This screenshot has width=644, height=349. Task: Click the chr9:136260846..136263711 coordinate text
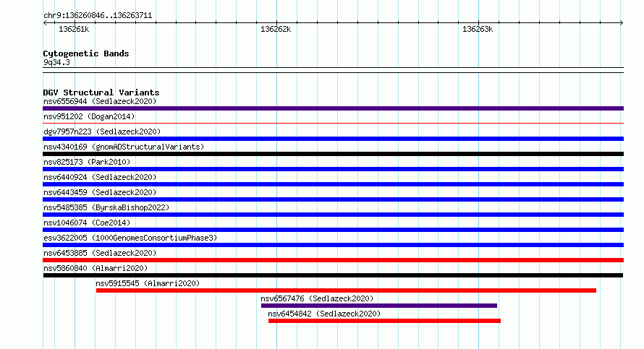pyautogui.click(x=98, y=16)
